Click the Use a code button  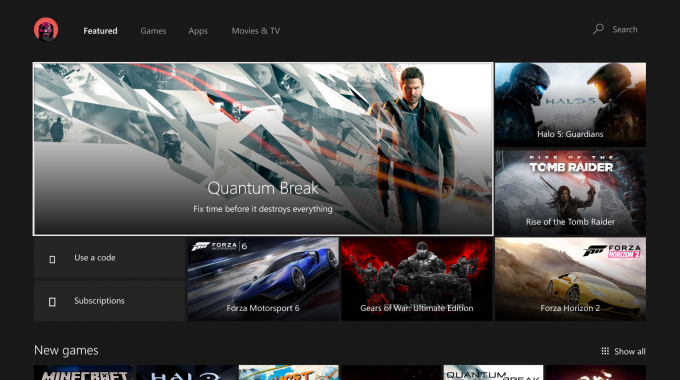tap(109, 258)
